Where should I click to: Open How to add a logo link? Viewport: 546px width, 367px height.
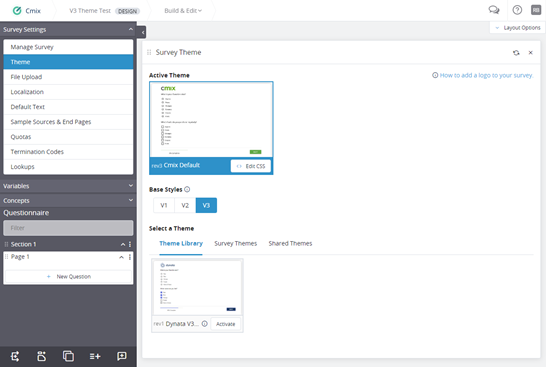[486, 75]
